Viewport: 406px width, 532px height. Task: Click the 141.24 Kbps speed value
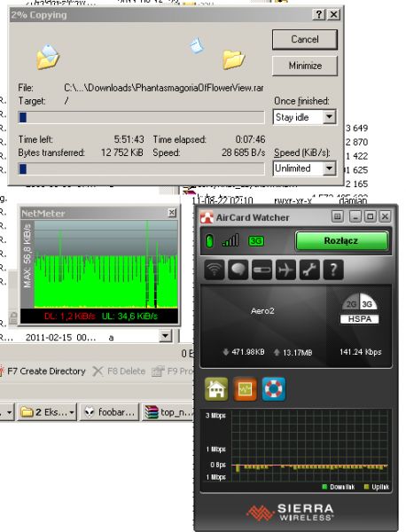(x=361, y=352)
